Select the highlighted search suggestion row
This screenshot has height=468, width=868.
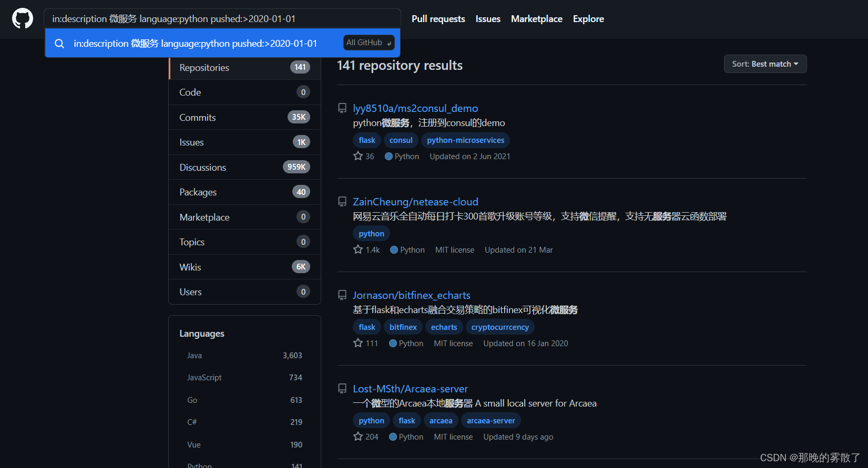tap(222, 43)
